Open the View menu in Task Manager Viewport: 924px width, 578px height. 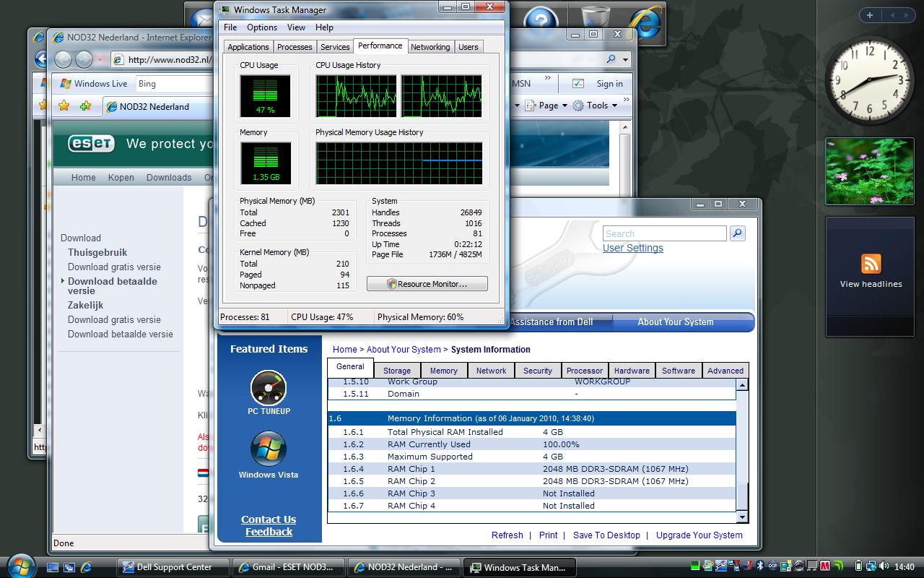point(296,27)
